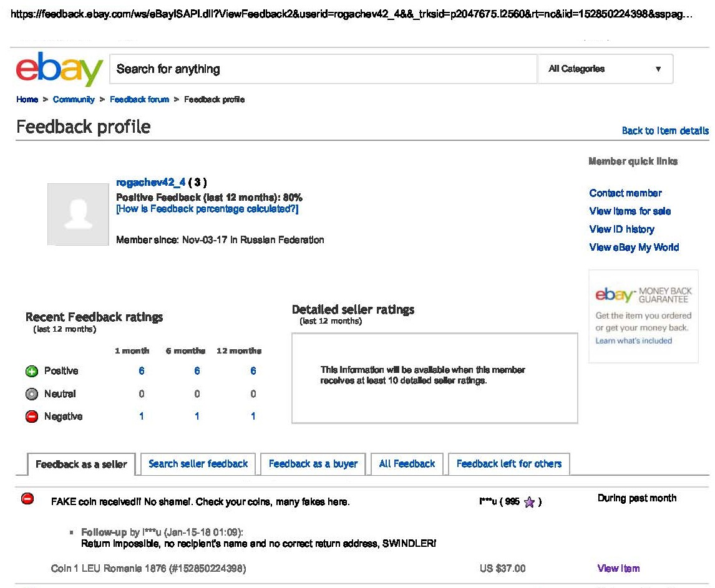Open the All Feedback tab
The width and height of the screenshot is (715, 588).
(407, 464)
